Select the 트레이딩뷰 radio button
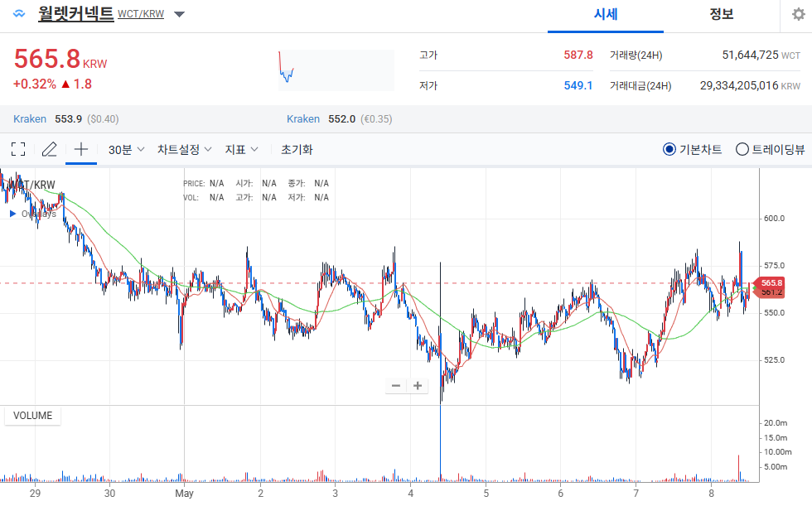This screenshot has width=812, height=506. coord(742,150)
